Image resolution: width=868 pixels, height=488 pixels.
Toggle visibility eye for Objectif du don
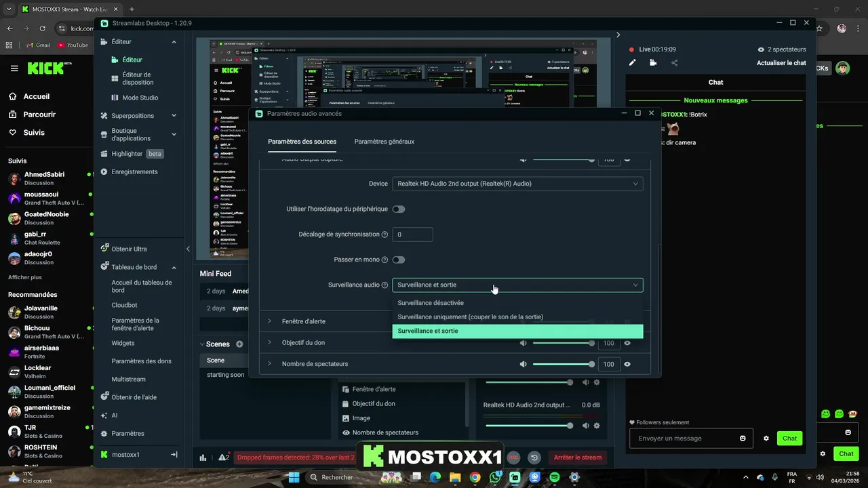(x=627, y=343)
